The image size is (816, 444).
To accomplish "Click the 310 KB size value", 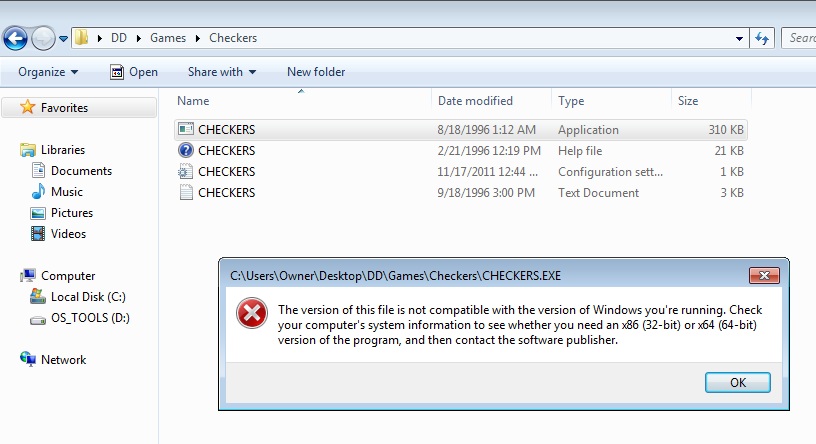I will click(725, 130).
